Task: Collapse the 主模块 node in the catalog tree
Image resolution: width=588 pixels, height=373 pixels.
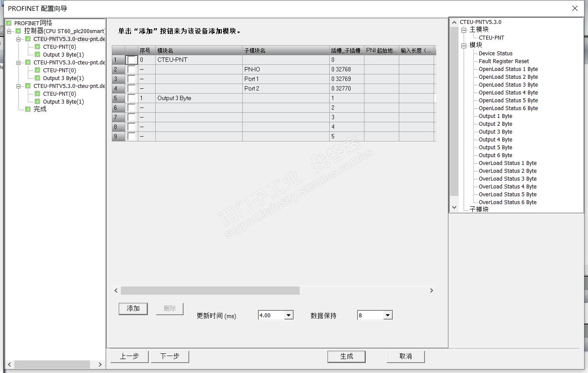Action: (464, 30)
